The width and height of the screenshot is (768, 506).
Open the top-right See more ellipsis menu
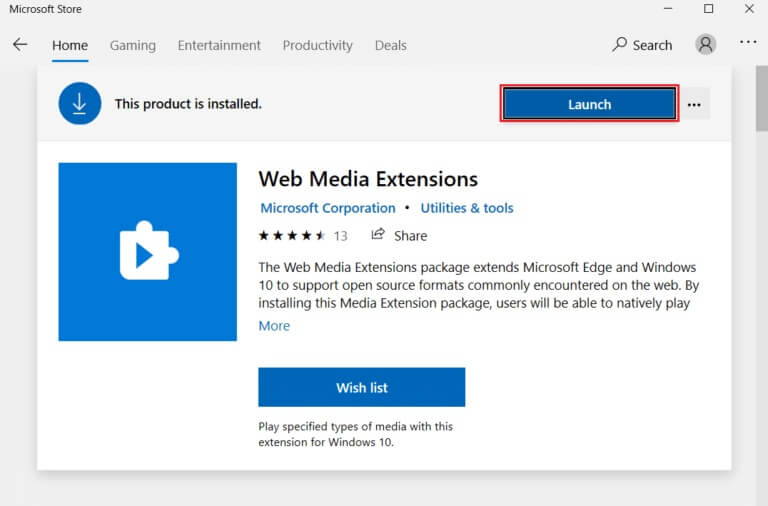(x=748, y=43)
